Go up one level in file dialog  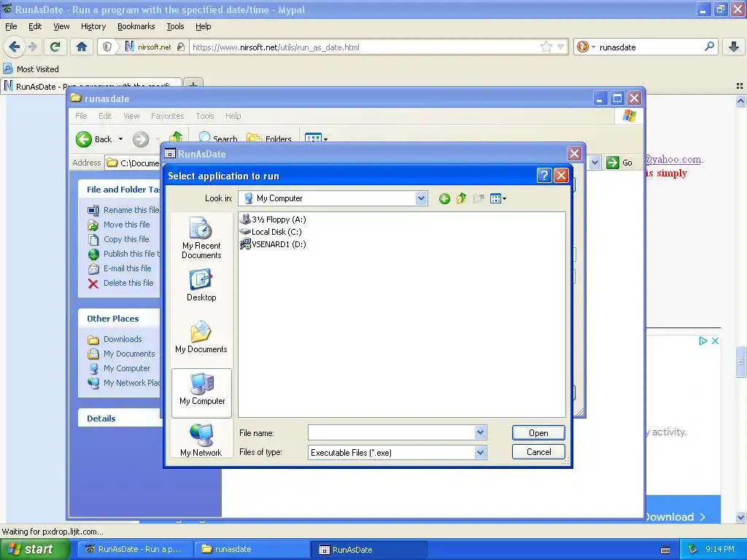[461, 198]
